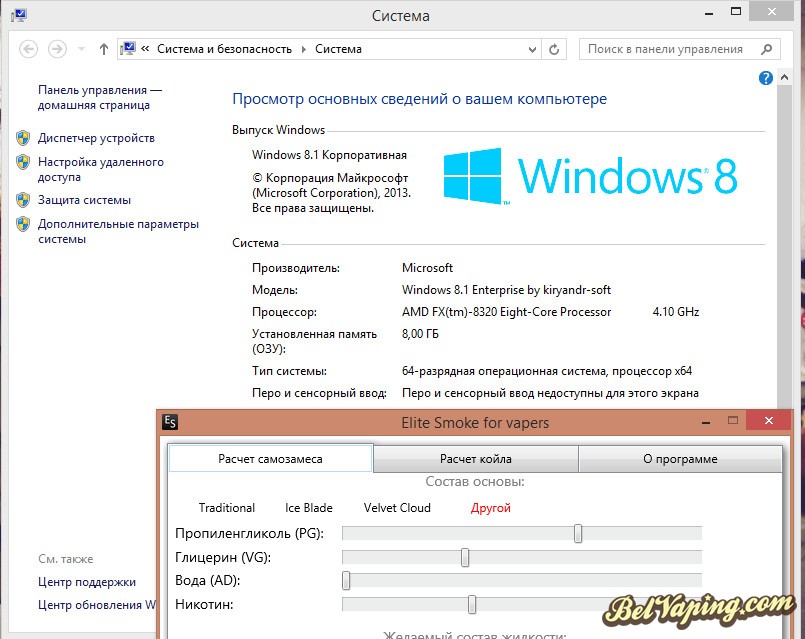Open Help with the blue question icon
The width and height of the screenshot is (805, 639).
click(x=765, y=78)
